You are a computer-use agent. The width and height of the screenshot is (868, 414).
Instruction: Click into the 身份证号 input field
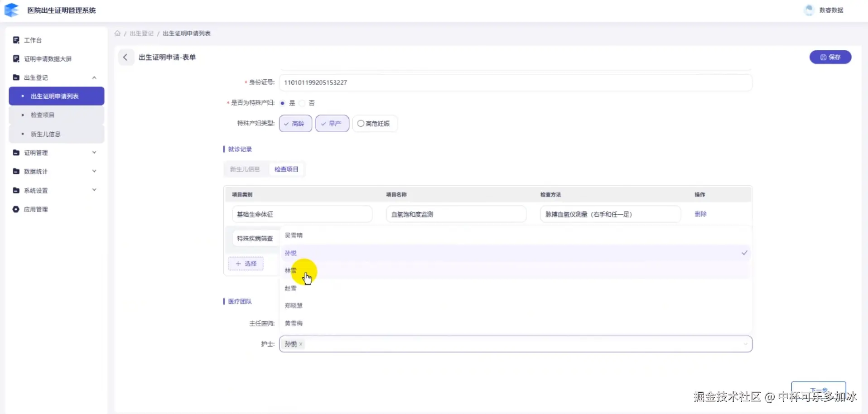pos(515,82)
